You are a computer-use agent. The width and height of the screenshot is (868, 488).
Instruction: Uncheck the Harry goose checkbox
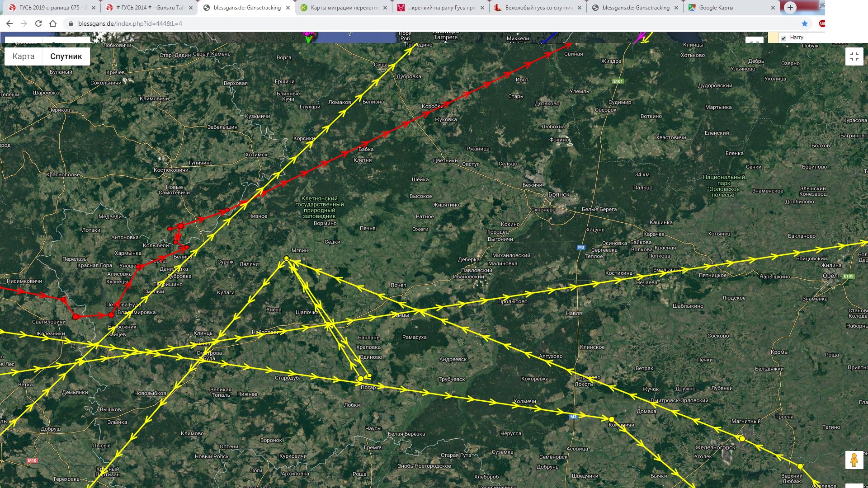[x=783, y=38]
